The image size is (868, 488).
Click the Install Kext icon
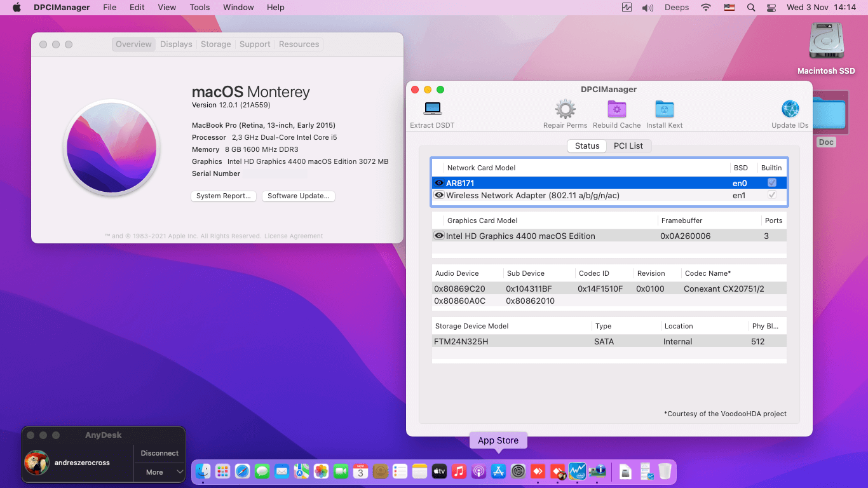665,109
